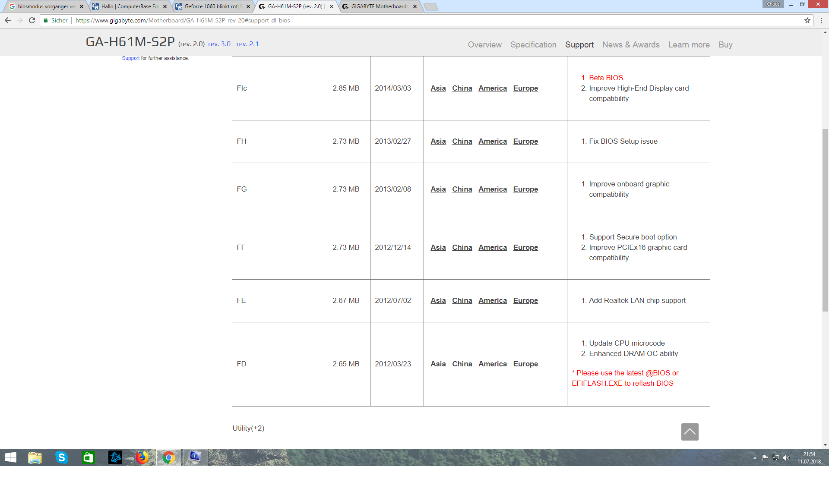Bookmark page with the star icon
829x504 pixels.
click(x=807, y=20)
